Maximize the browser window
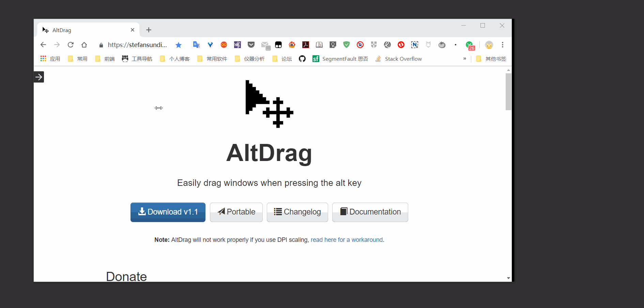Screen dimensions: 644x308 pyautogui.click(x=482, y=26)
